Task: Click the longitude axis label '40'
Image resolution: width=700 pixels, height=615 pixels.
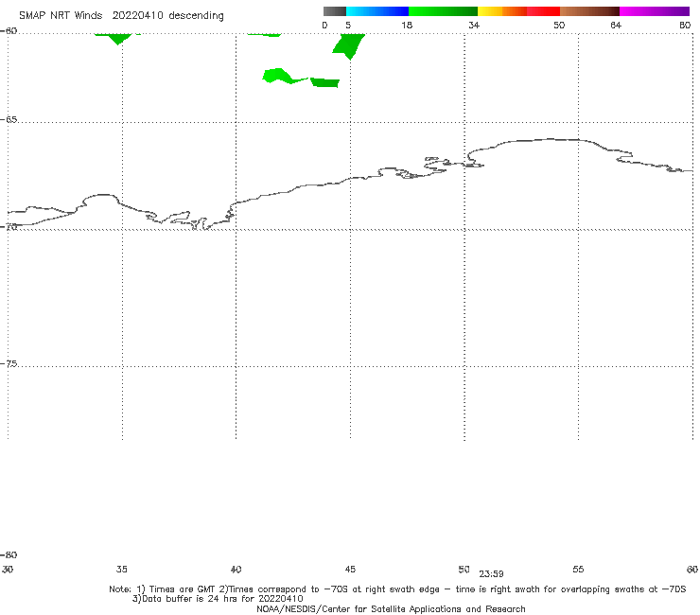Action: pos(236,570)
